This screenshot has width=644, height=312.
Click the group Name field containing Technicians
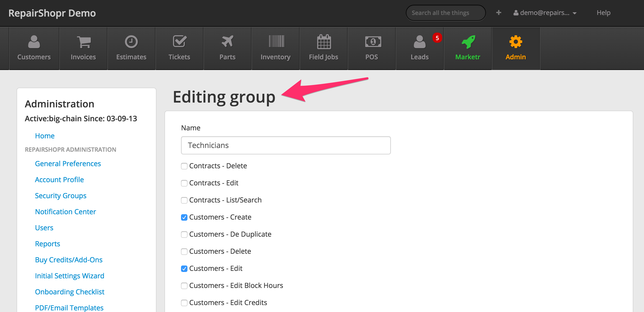[x=286, y=145]
